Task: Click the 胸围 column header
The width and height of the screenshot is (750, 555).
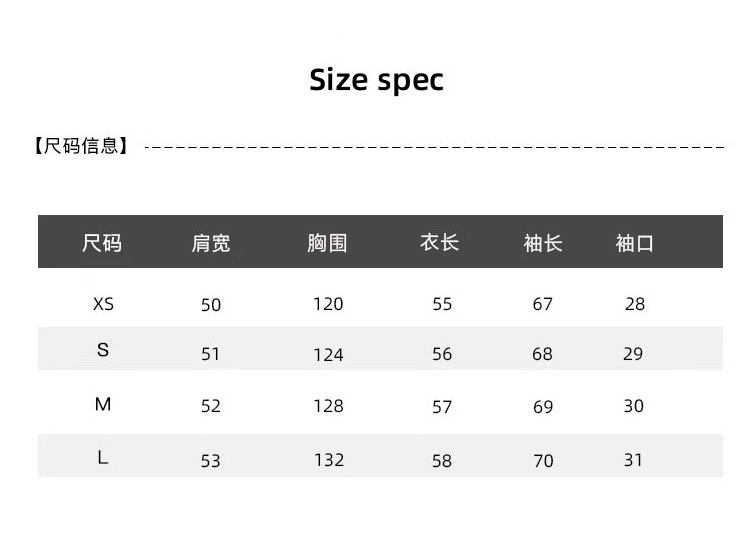Action: [327, 243]
